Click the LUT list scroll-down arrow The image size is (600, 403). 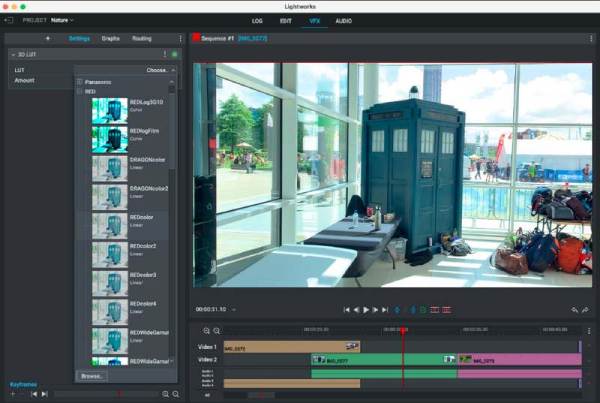coord(172,361)
